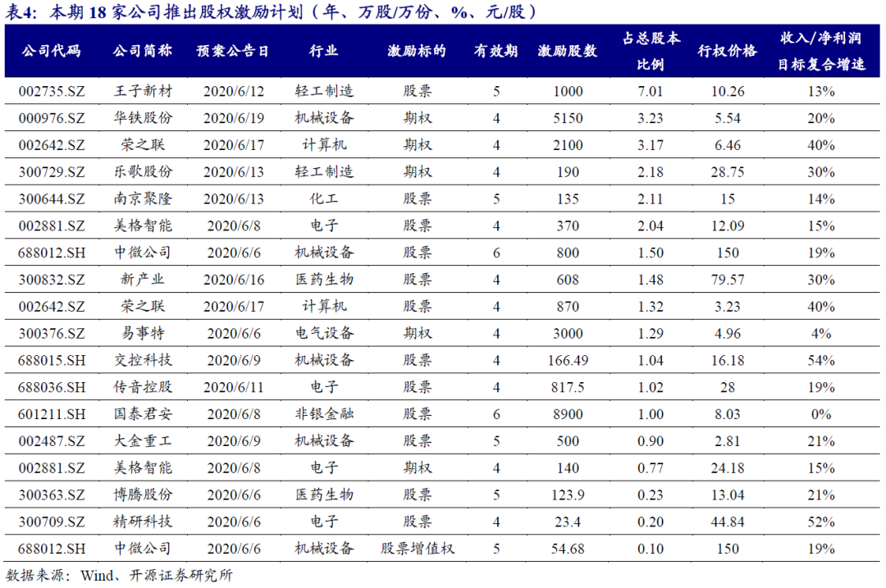
Task: Click stock code 688015.SH
Action: [52, 360]
